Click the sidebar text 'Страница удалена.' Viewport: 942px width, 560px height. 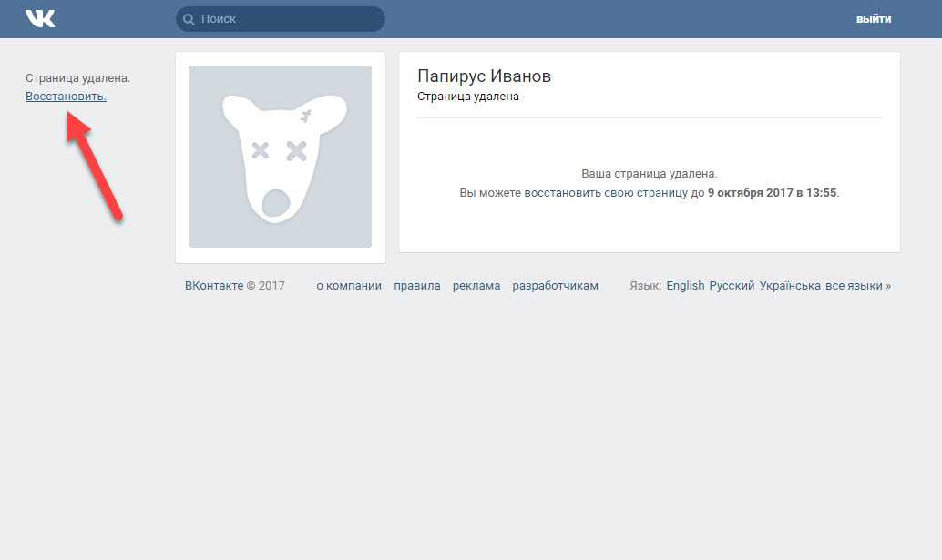77,78
